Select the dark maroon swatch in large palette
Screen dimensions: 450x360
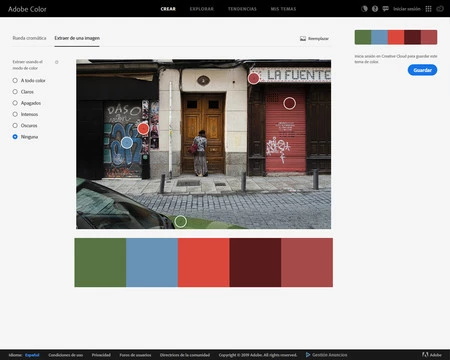255,262
